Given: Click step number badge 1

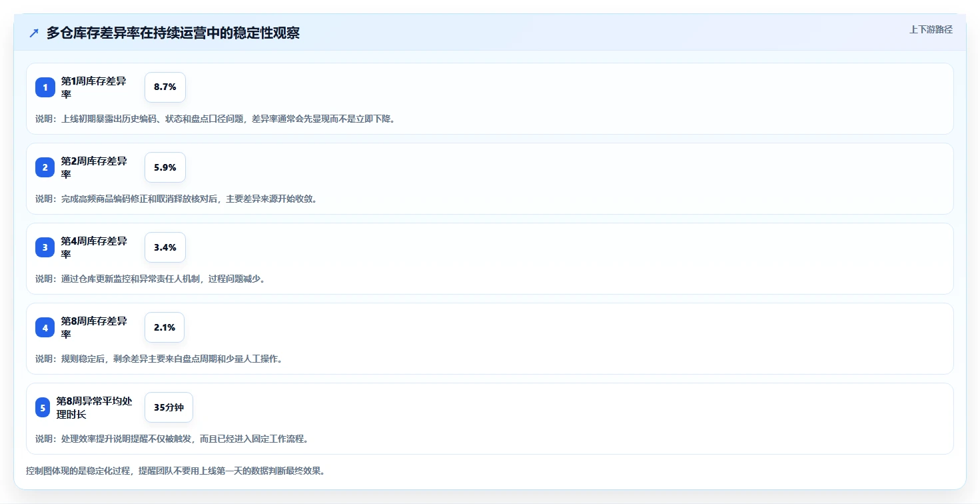Looking at the screenshot, I should tap(45, 87).
